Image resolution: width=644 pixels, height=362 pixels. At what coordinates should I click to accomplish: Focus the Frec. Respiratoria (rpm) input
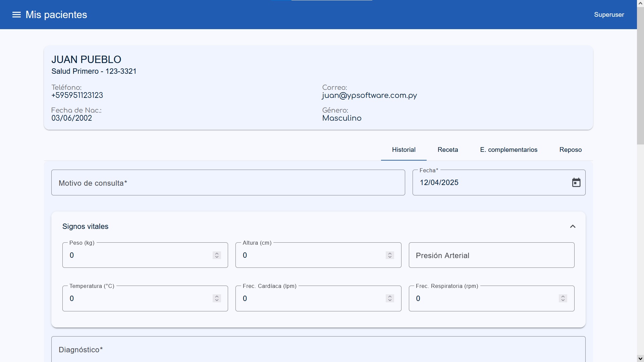pos(491,298)
